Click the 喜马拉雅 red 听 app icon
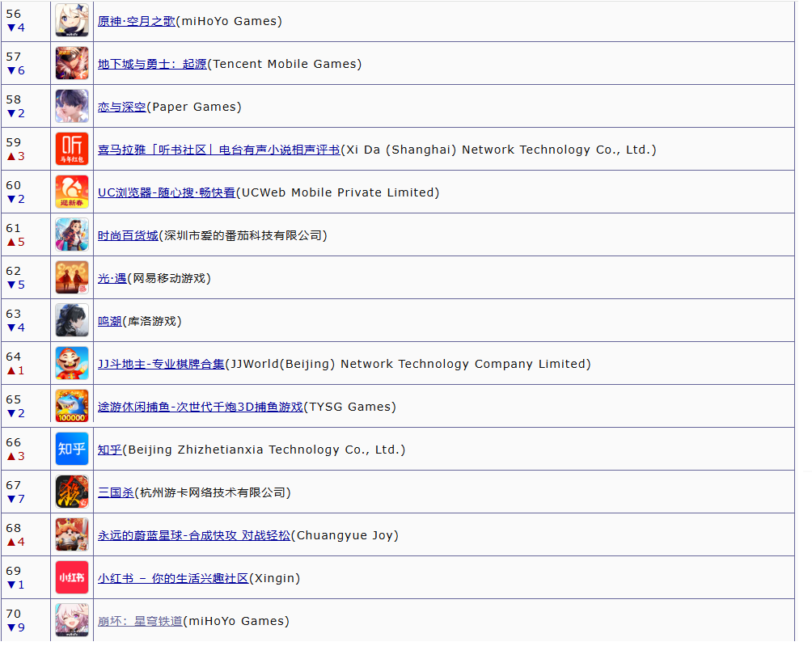The height and width of the screenshot is (663, 812). [x=72, y=149]
